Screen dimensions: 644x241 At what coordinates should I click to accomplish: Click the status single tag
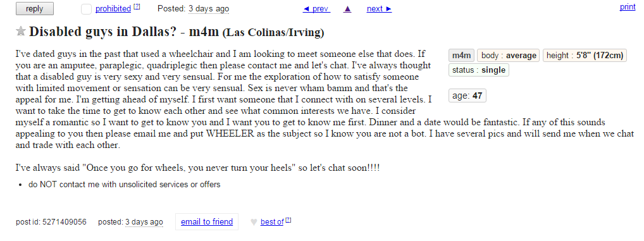pyautogui.click(x=479, y=70)
